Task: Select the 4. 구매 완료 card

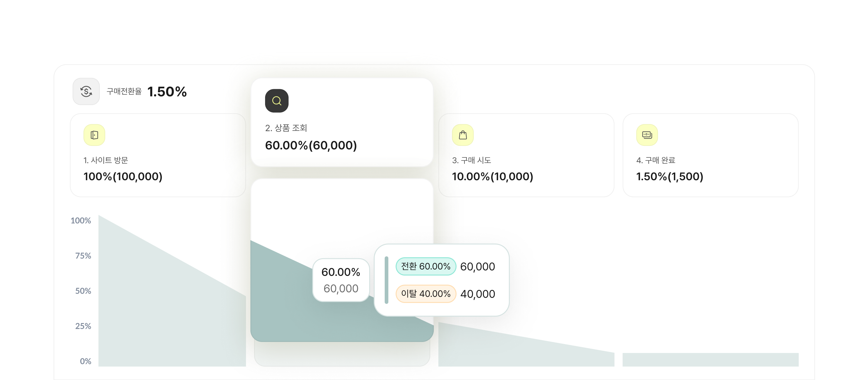Action: pos(710,155)
